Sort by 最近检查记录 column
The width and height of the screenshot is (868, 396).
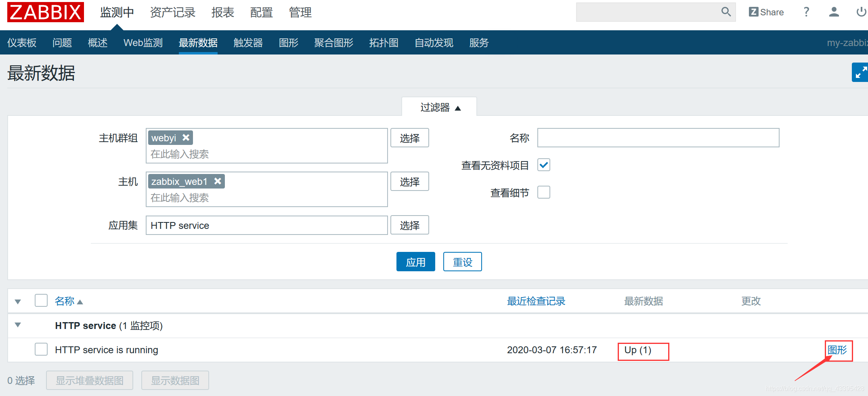pyautogui.click(x=536, y=301)
